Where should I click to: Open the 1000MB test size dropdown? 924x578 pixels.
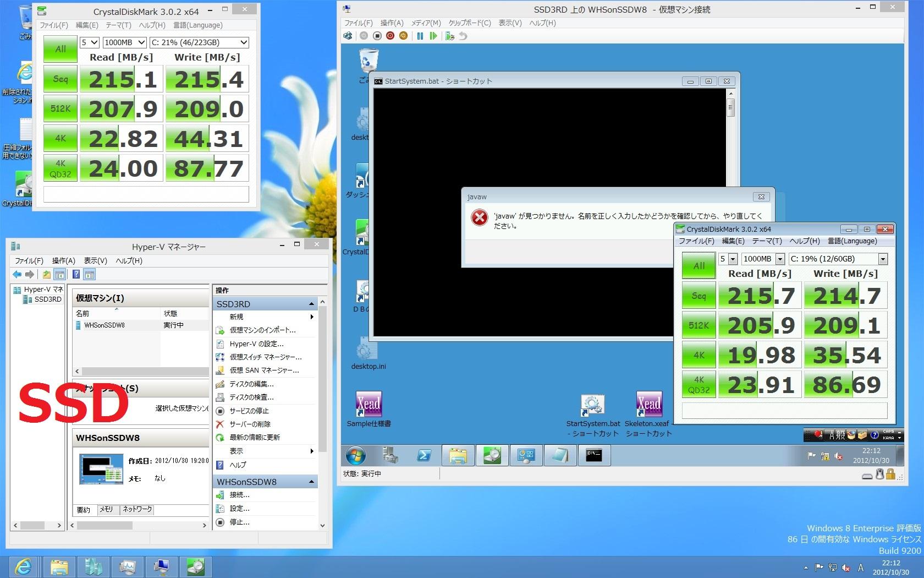[x=125, y=42]
